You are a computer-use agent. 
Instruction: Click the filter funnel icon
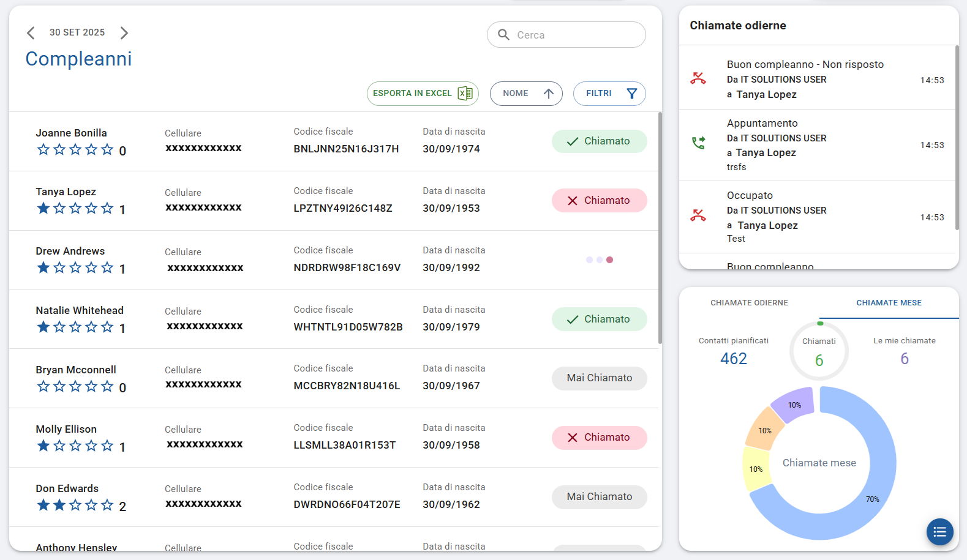click(632, 94)
